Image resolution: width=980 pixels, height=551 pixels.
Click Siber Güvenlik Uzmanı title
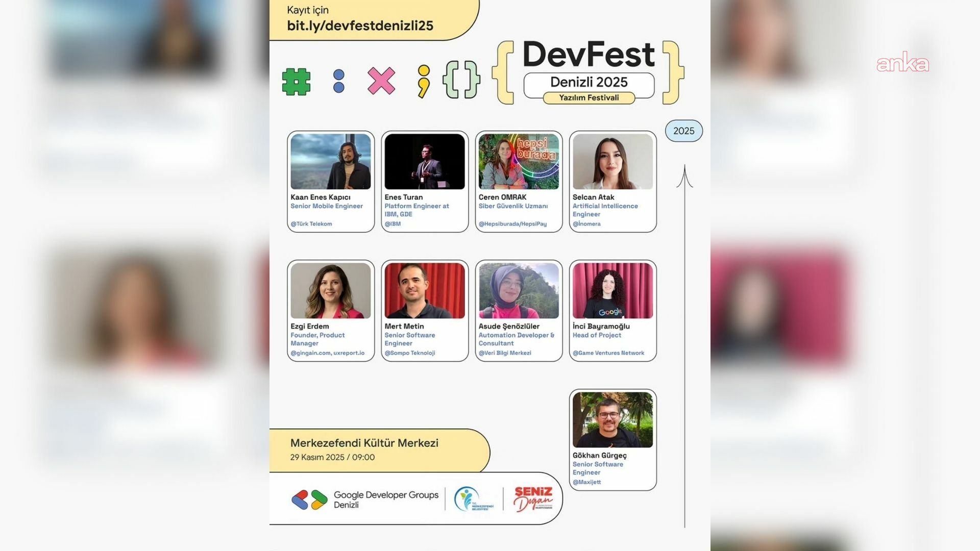click(513, 206)
